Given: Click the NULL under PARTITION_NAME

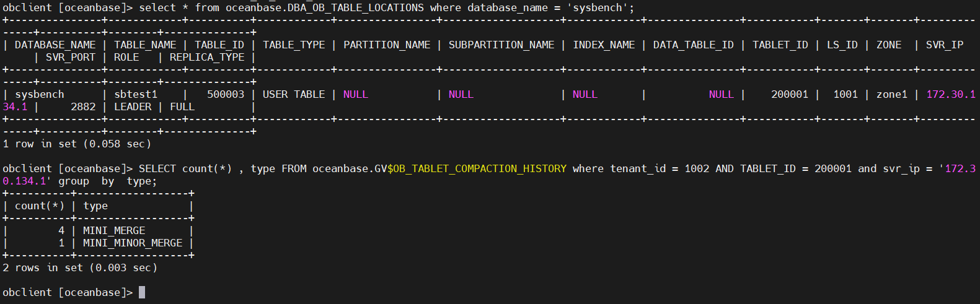Looking at the screenshot, I should [356, 94].
